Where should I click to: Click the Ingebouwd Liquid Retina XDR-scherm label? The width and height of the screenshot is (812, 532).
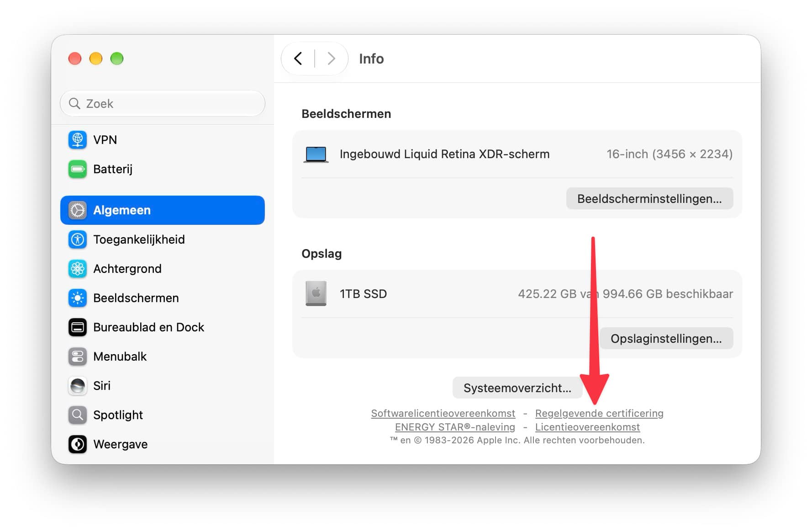pos(444,154)
